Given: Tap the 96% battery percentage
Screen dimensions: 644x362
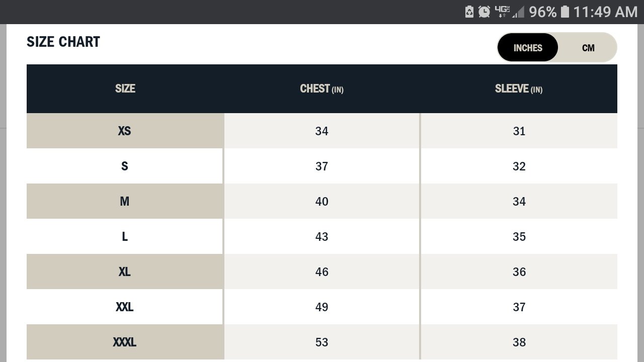Looking at the screenshot, I should (x=543, y=12).
